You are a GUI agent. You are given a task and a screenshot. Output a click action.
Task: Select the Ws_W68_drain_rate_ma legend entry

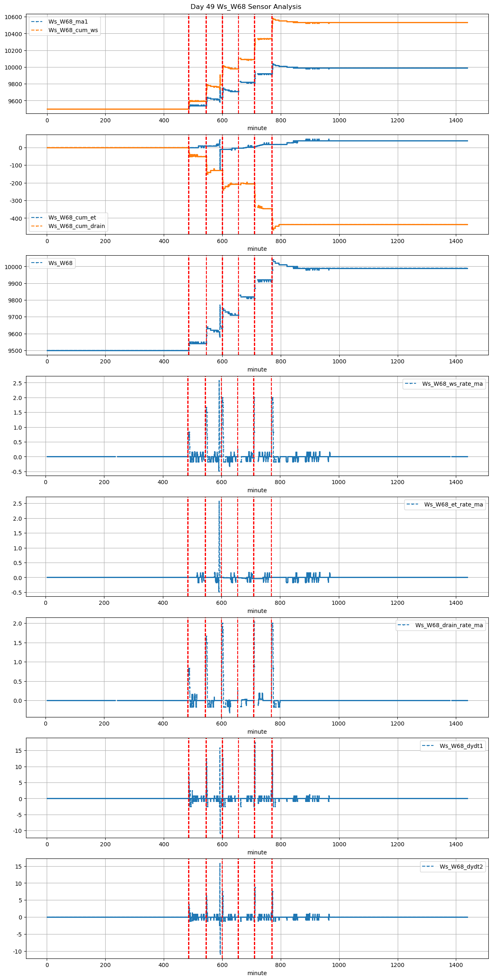449,625
